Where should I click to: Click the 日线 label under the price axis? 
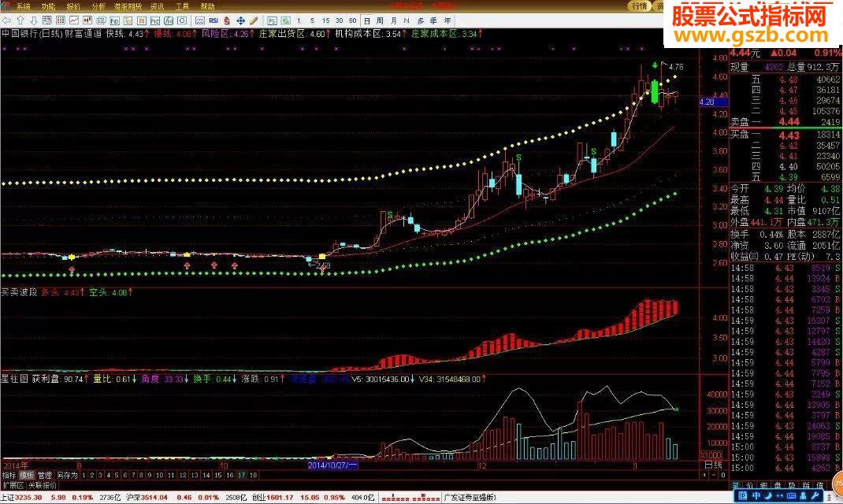(713, 465)
